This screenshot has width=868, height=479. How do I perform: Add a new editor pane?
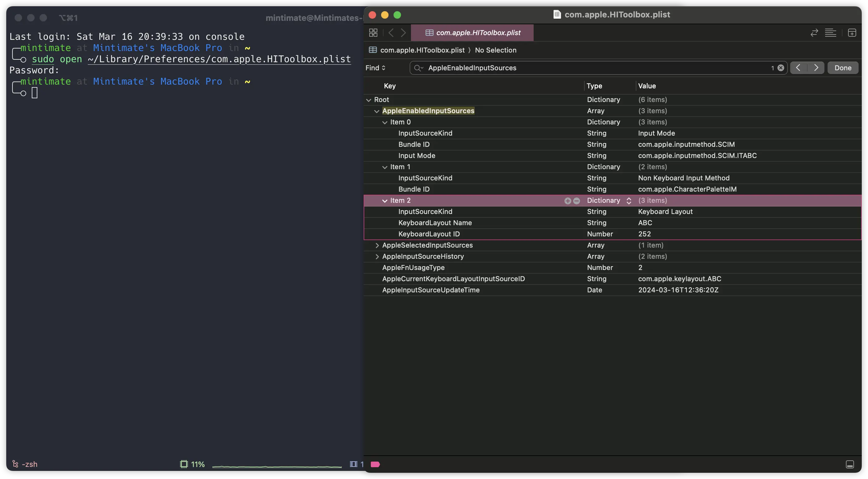(852, 33)
